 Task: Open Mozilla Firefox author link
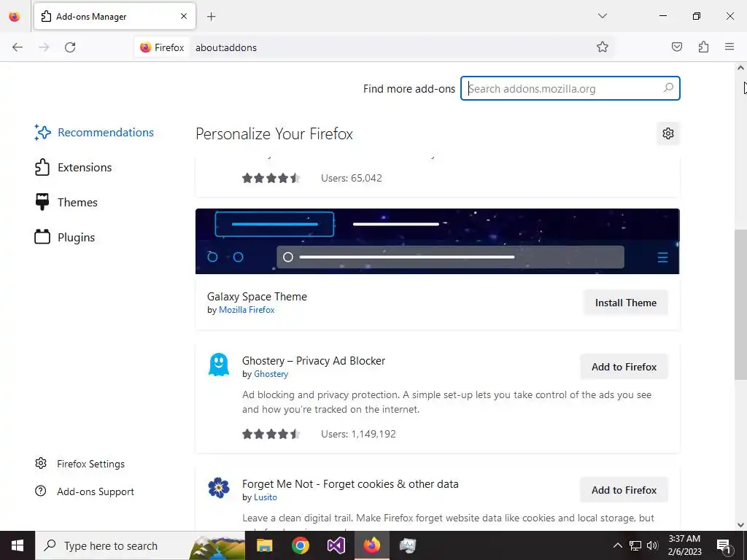pyautogui.click(x=247, y=309)
